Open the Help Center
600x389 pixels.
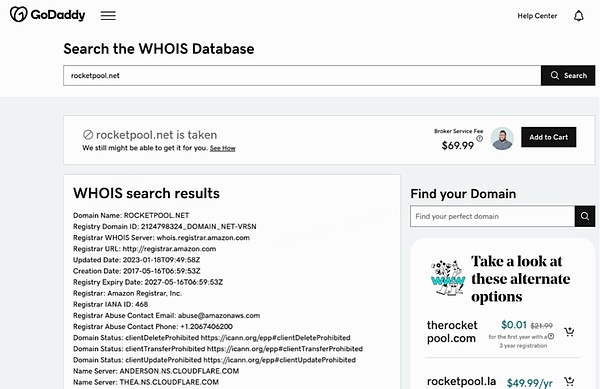(x=537, y=16)
